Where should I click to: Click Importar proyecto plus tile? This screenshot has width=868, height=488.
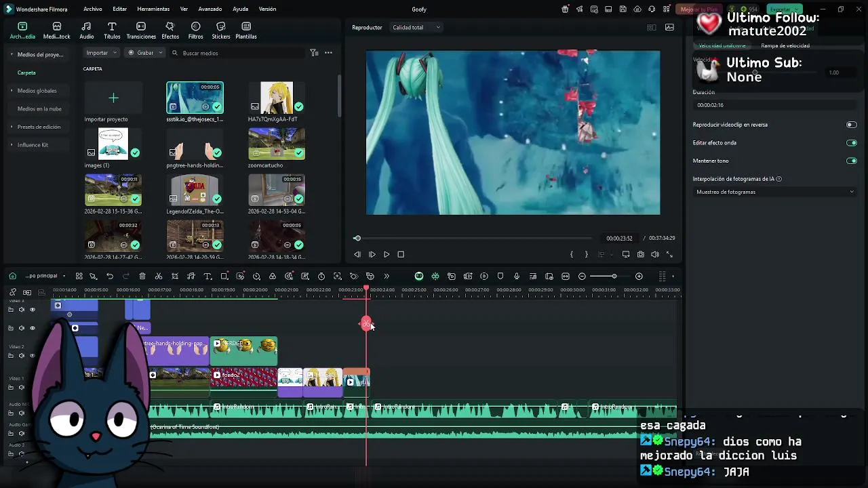pyautogui.click(x=113, y=98)
